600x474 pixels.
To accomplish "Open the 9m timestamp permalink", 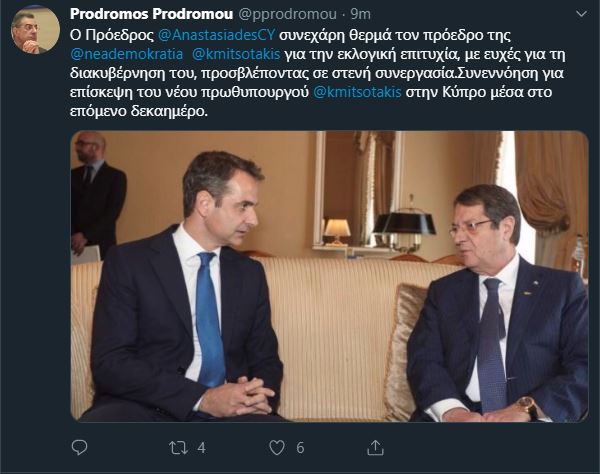I will 360,14.
